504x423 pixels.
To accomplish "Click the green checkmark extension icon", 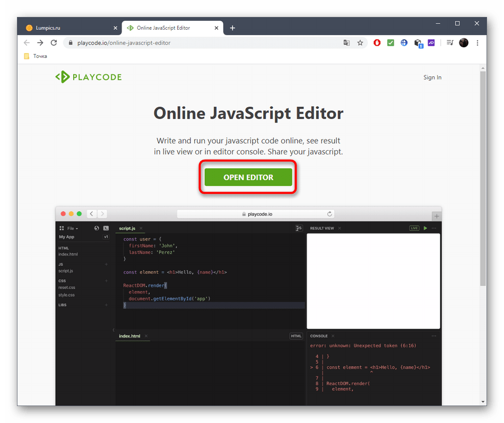I will (390, 43).
